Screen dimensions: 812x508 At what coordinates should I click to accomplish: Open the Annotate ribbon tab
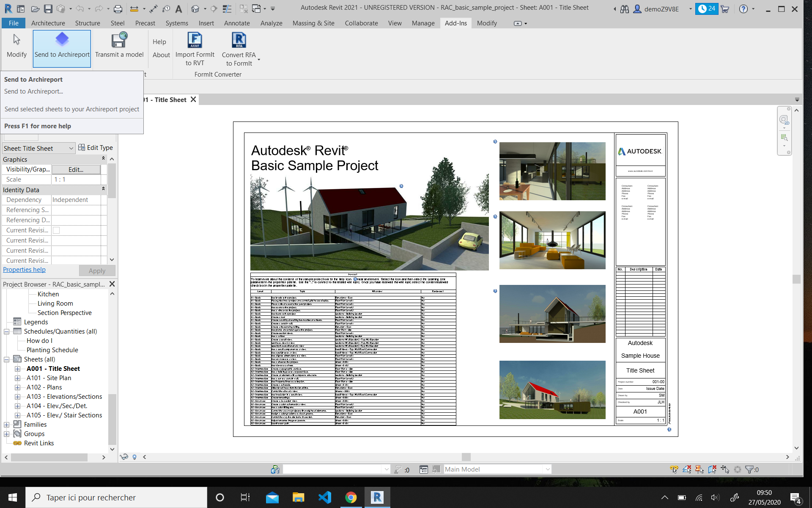(237, 23)
